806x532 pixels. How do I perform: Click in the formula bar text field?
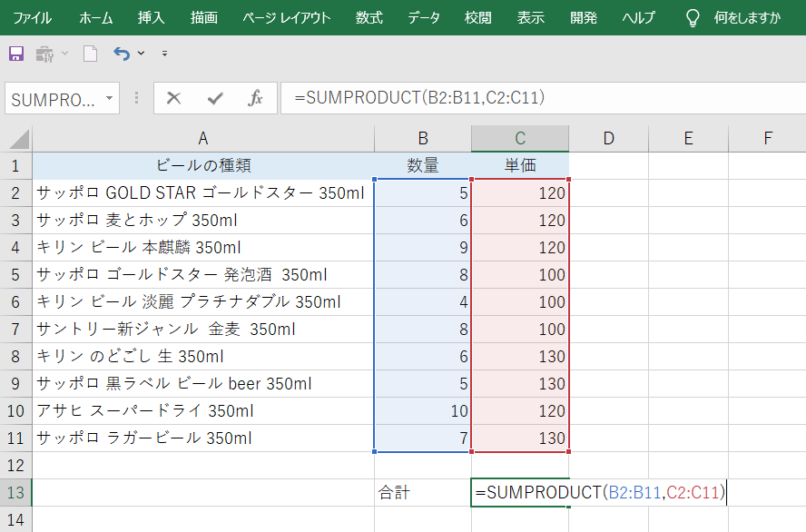(x=545, y=98)
